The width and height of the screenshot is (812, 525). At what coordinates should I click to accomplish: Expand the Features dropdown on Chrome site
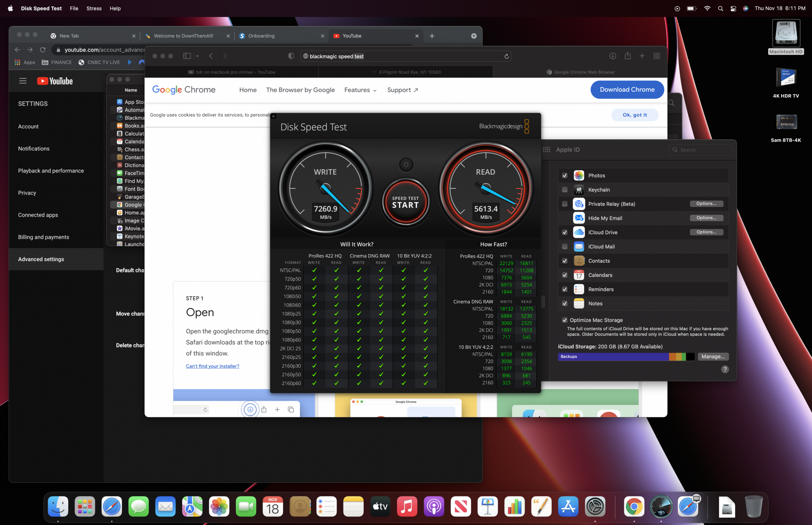(361, 90)
